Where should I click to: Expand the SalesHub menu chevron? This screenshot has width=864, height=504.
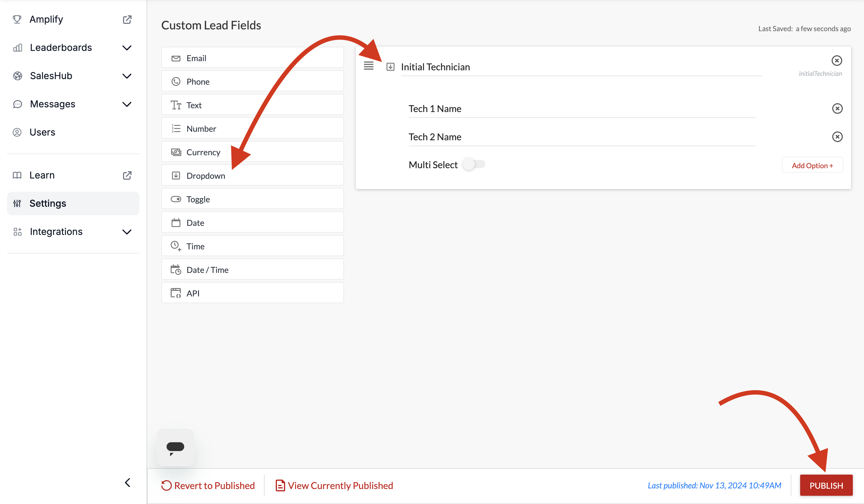[127, 76]
